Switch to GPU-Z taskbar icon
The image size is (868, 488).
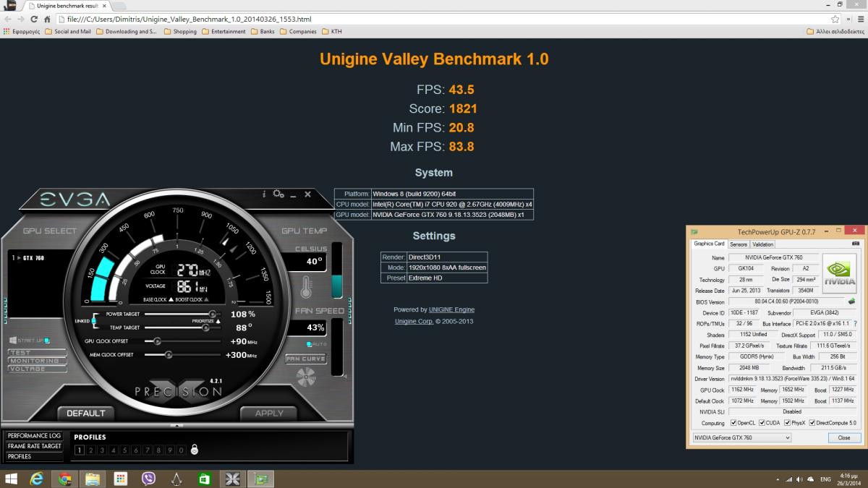coord(260,479)
